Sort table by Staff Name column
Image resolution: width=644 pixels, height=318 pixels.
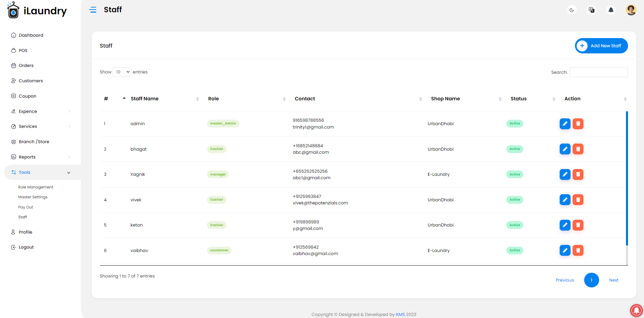(x=165, y=99)
